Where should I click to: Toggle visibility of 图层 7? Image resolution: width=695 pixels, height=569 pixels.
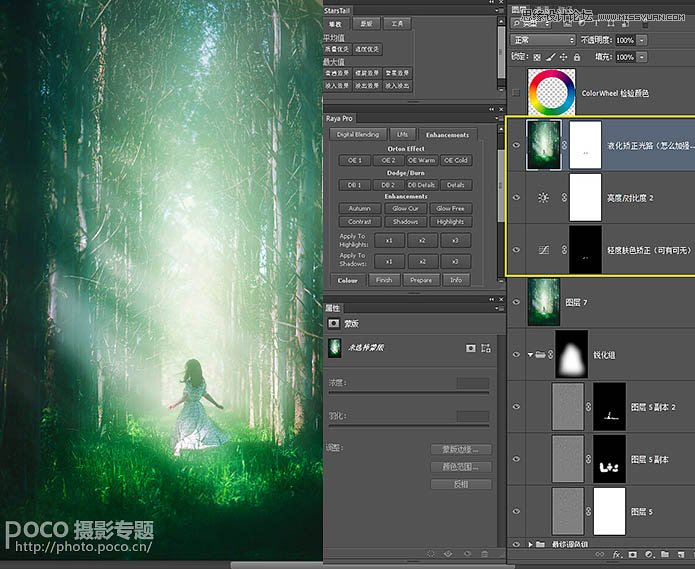click(516, 302)
